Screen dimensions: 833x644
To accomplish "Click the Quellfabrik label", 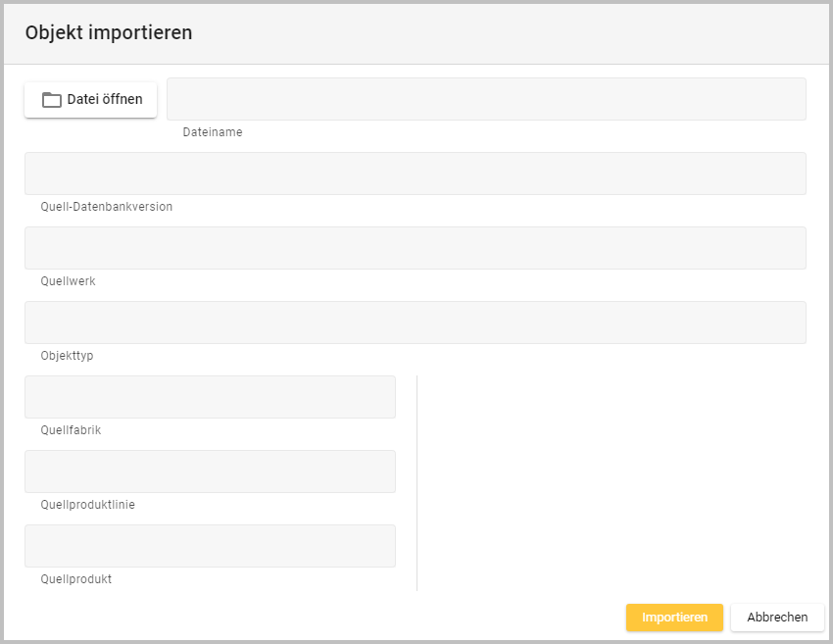I will coord(72,430).
